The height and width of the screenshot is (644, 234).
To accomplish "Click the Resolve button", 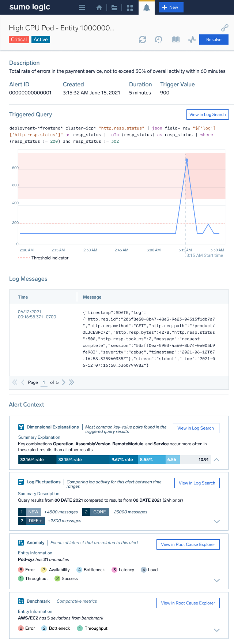I will point(214,39).
